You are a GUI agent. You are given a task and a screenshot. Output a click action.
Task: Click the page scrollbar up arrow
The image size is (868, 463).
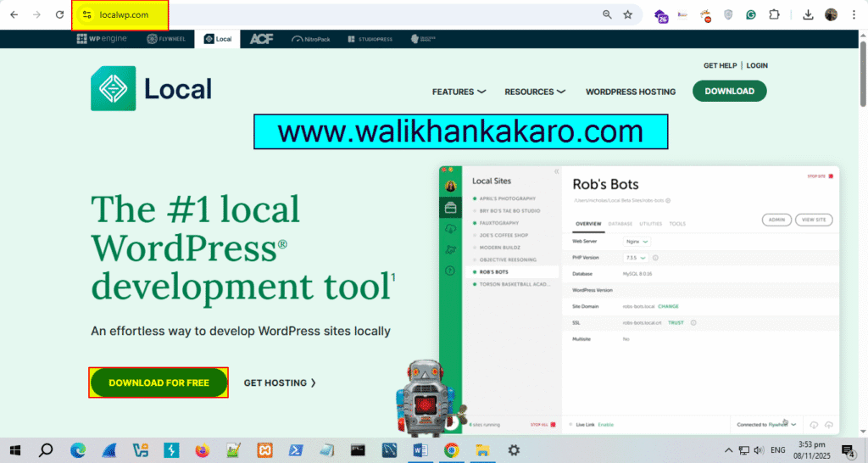coord(863,36)
